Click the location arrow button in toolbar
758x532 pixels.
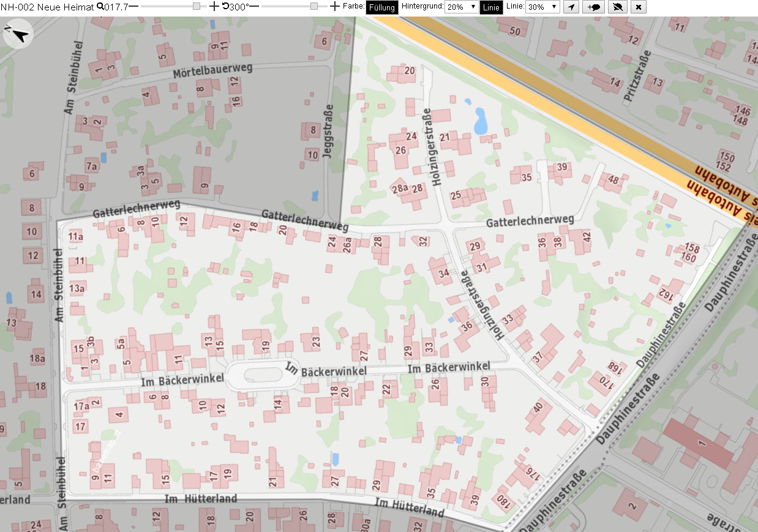tap(571, 7)
